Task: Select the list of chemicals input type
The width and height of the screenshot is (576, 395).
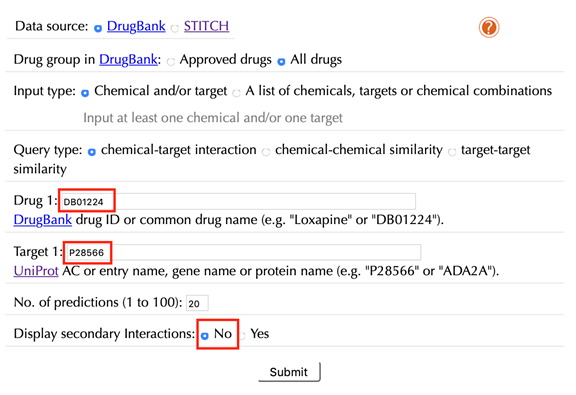Action: tap(237, 93)
